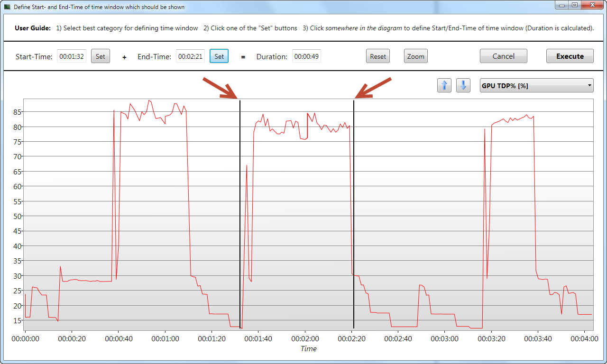Viewport: 607px width, 364px height.
Task: Click the 00:03:00 label on time axis
Action: coord(445,339)
